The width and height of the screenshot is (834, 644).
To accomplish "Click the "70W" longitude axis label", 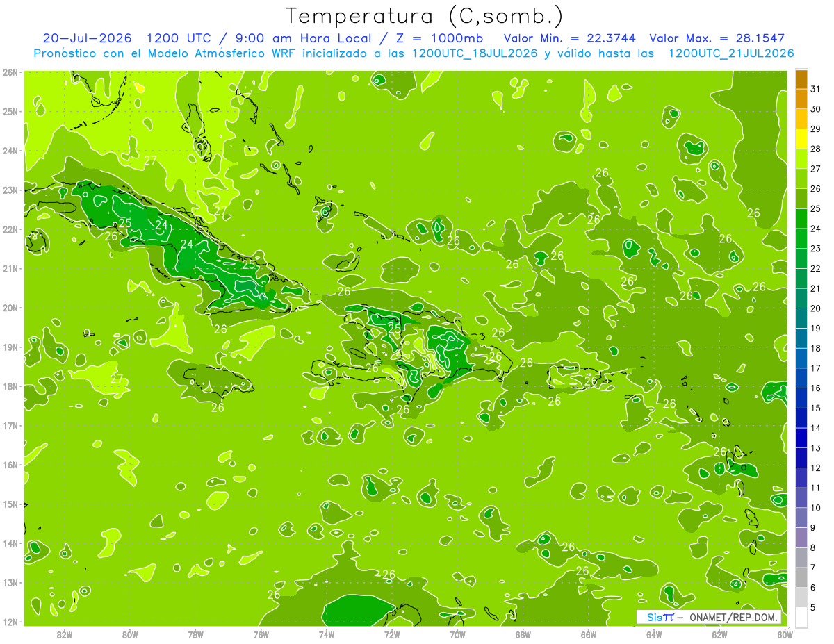I will (x=457, y=634).
